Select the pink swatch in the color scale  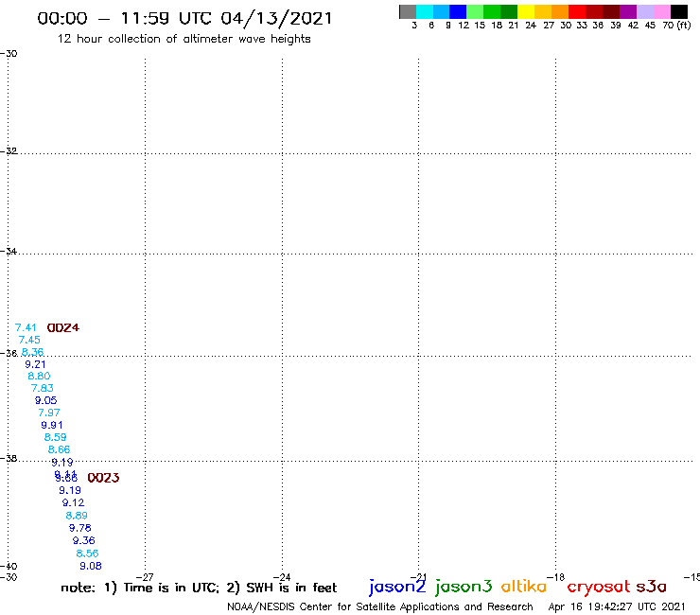(661, 11)
